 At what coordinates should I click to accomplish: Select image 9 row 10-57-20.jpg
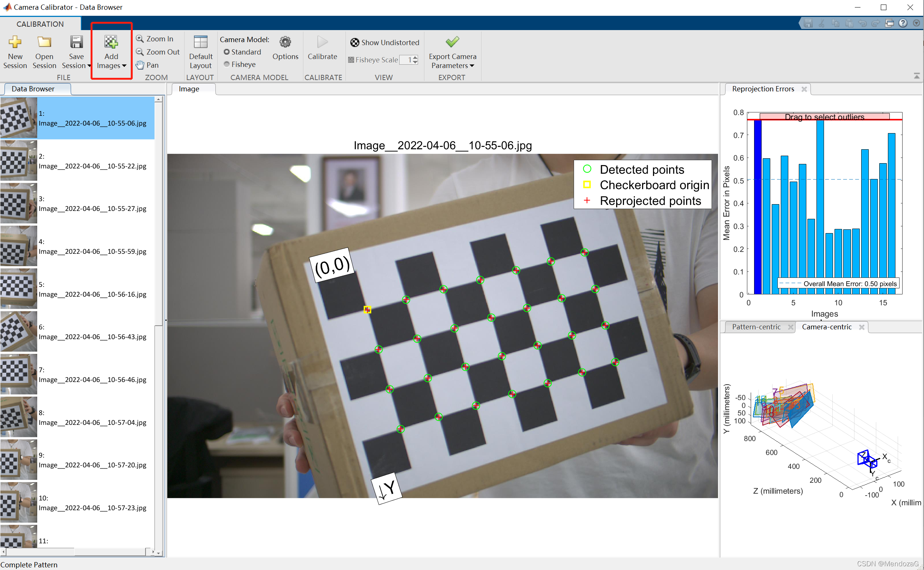point(77,460)
